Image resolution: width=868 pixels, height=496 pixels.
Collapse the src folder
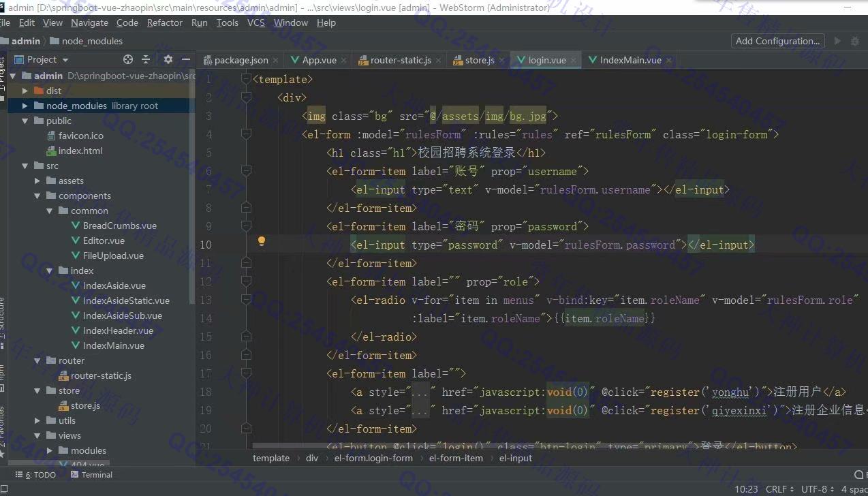(25, 166)
